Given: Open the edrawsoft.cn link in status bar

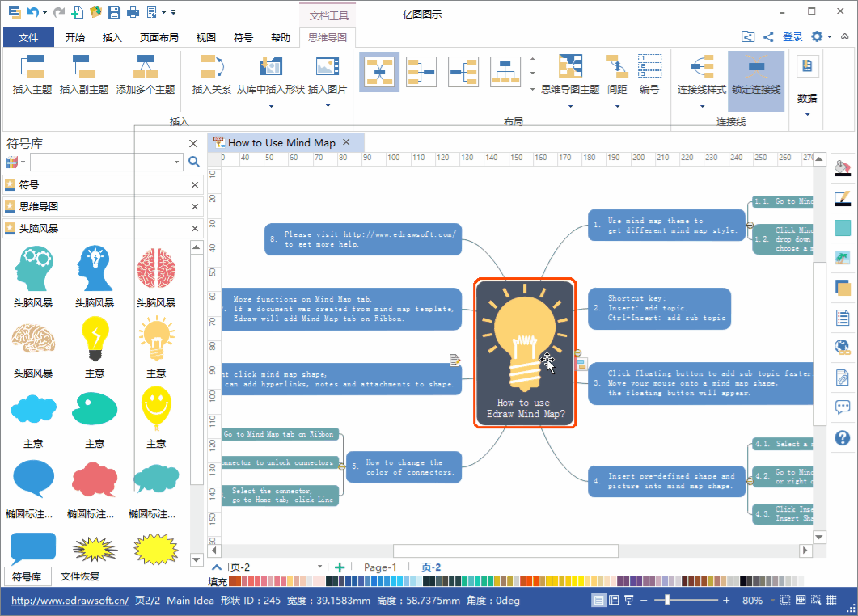Looking at the screenshot, I should tap(70, 600).
